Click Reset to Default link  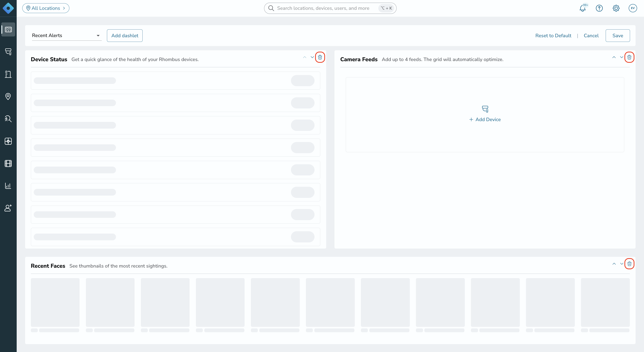tap(553, 36)
